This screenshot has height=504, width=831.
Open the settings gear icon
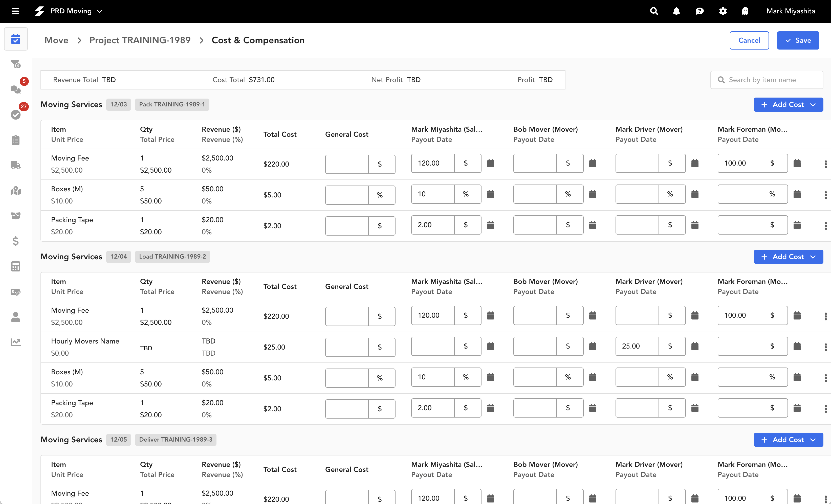[723, 11]
